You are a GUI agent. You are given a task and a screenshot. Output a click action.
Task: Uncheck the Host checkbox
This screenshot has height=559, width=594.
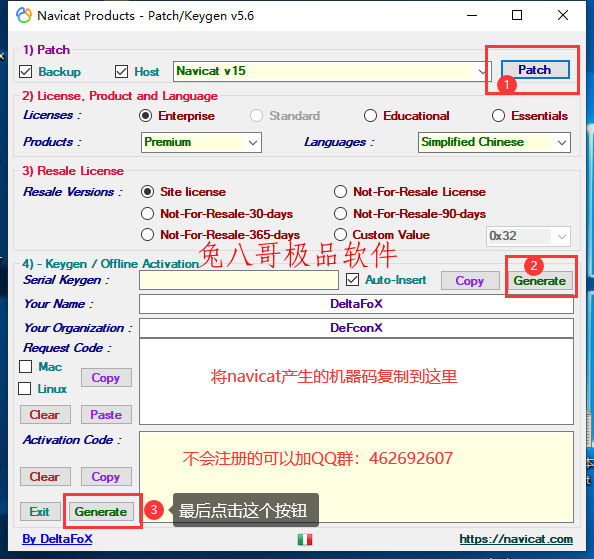121,71
